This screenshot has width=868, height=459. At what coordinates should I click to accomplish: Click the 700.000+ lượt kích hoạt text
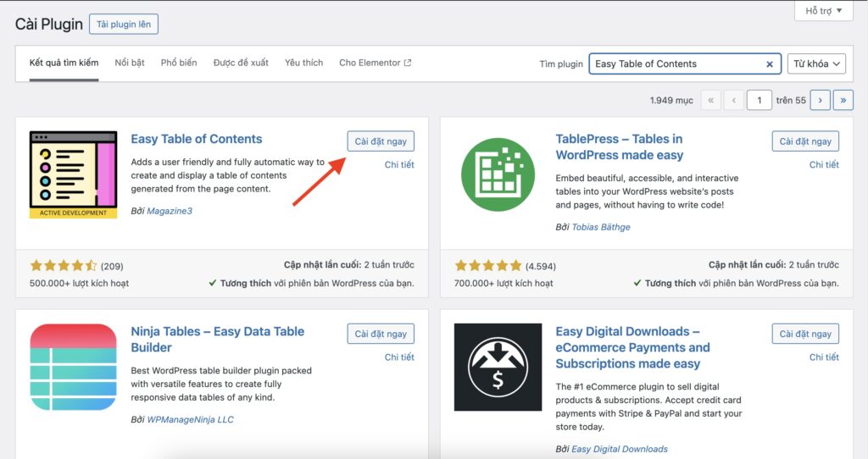(x=504, y=283)
